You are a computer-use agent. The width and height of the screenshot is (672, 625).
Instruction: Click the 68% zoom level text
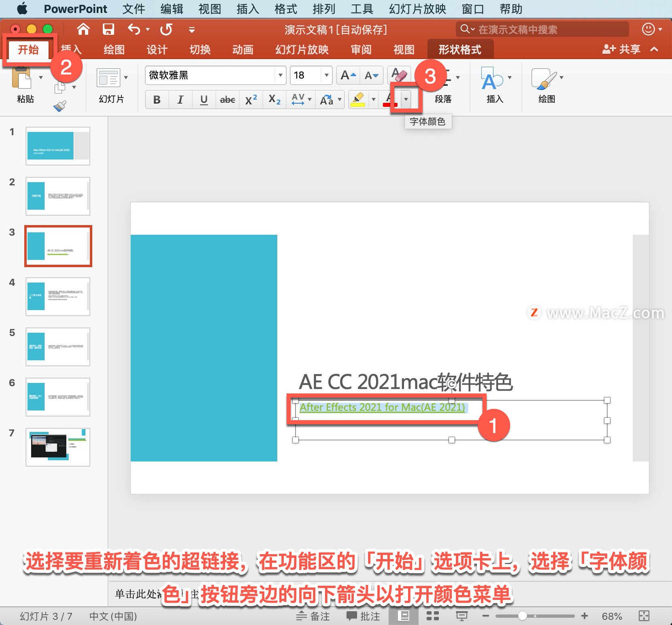[x=612, y=616]
